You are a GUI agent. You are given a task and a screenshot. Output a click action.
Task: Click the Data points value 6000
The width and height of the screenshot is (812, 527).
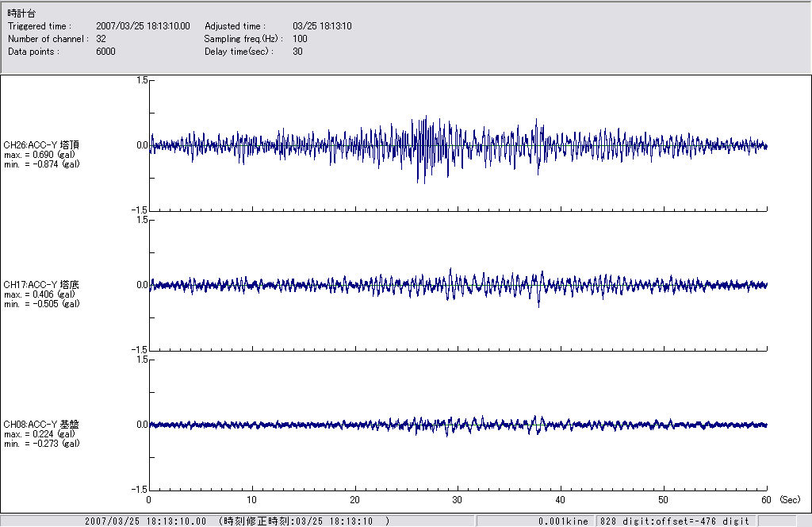[105, 52]
